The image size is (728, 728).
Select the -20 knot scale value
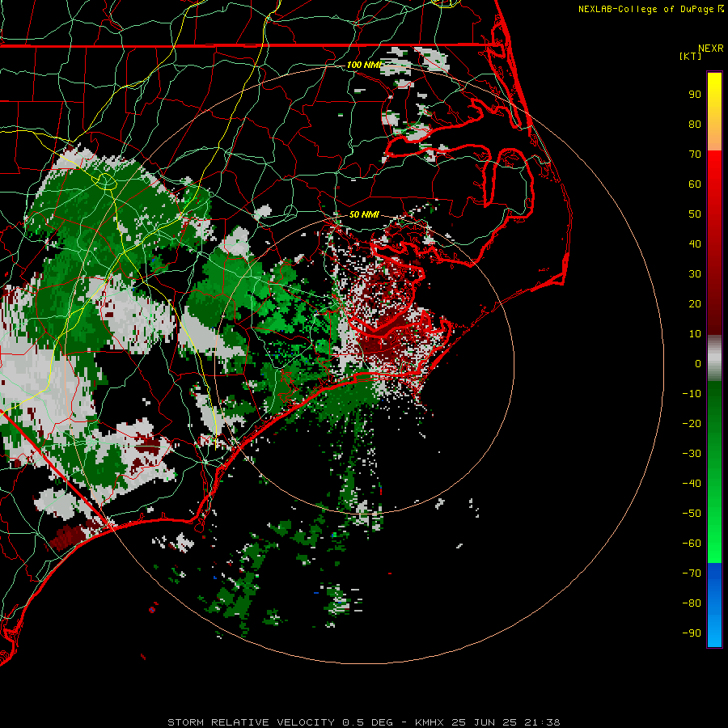click(692, 424)
